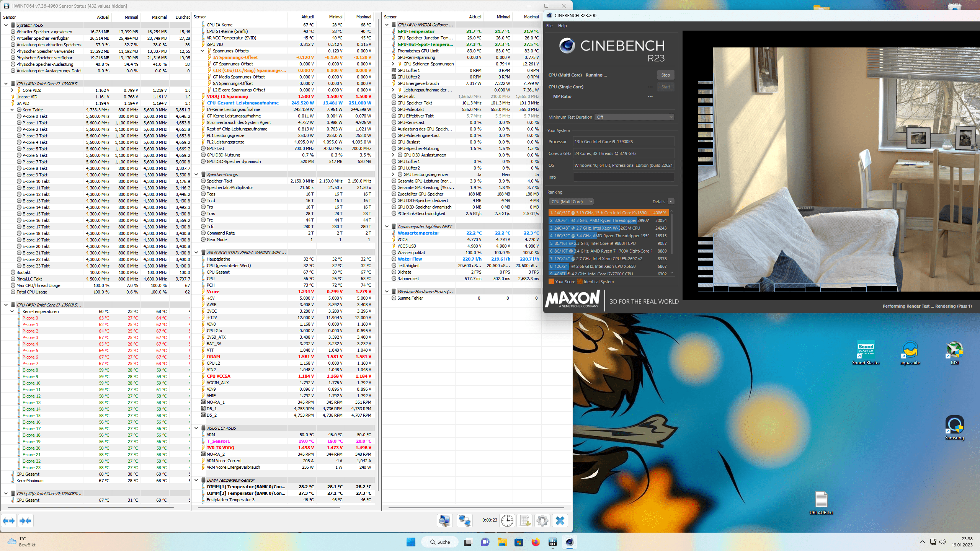This screenshot has height=551, width=980.
Task: Stop the CPU Multi Core test
Action: coord(666,75)
